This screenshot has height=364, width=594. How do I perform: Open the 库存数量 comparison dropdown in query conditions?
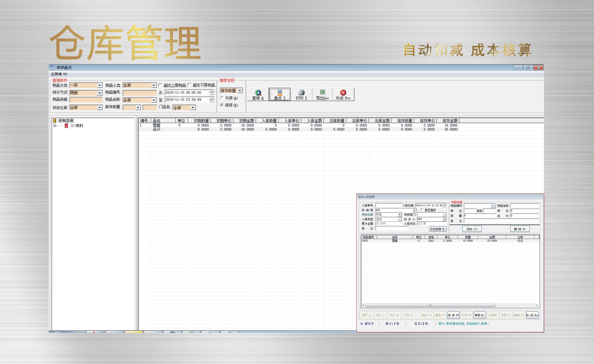(138, 107)
